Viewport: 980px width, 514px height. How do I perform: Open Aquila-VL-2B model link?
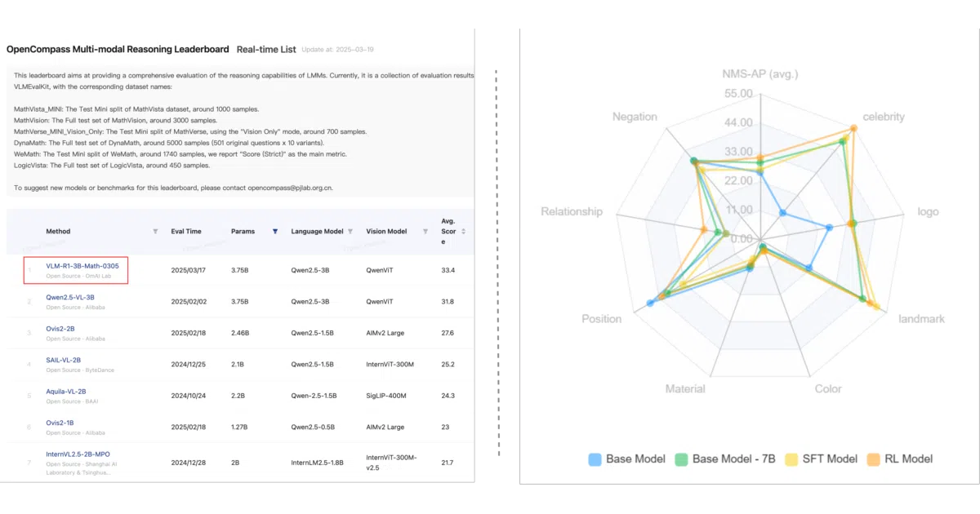[x=66, y=392]
